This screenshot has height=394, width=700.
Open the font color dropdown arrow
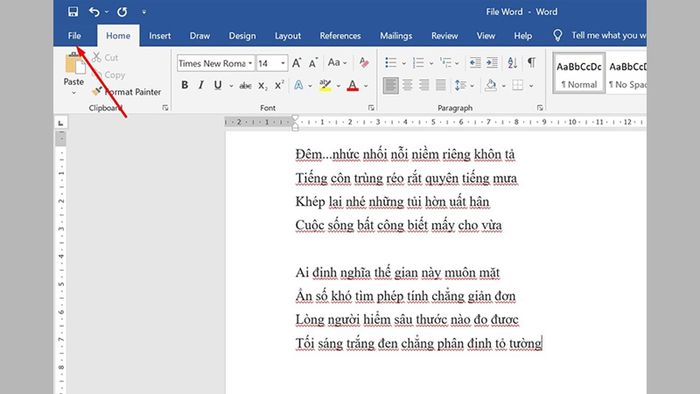(x=366, y=86)
